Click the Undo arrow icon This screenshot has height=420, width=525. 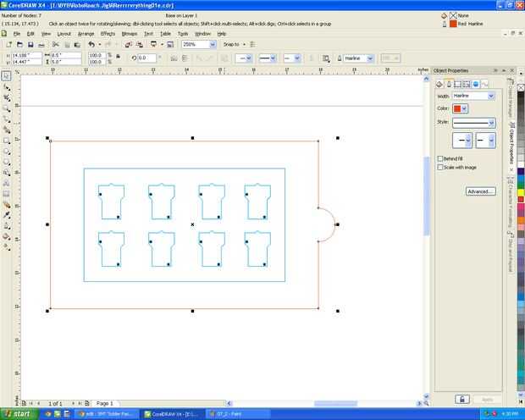pos(91,44)
